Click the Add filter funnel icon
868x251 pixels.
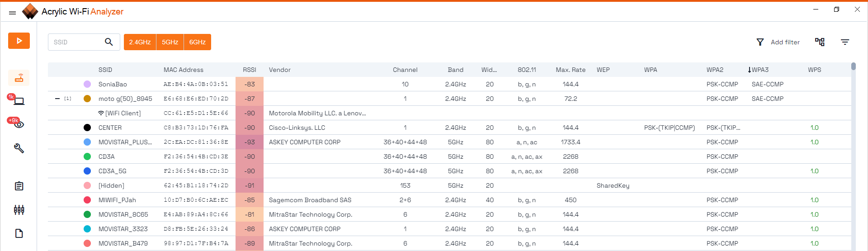tap(760, 42)
